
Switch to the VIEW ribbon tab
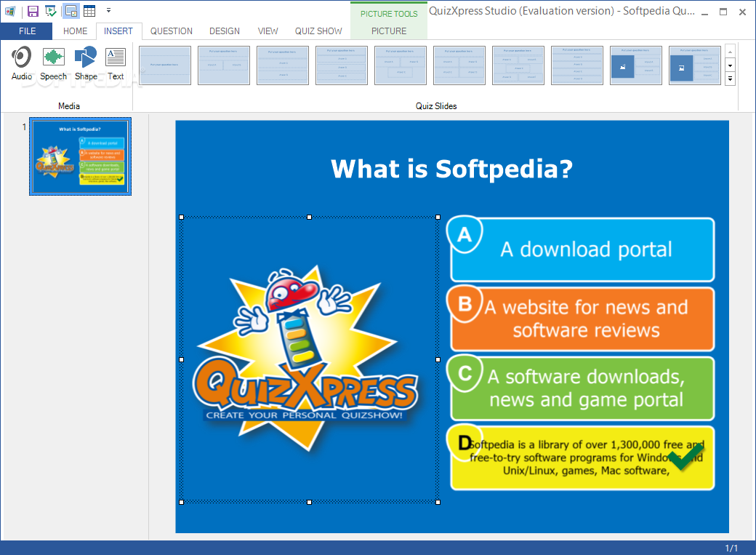(268, 31)
